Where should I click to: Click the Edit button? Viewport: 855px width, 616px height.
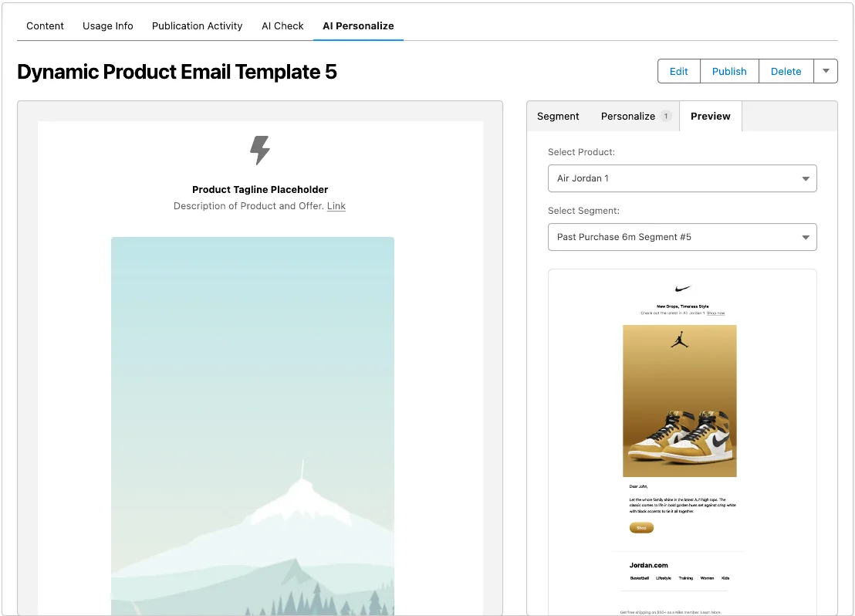click(678, 72)
